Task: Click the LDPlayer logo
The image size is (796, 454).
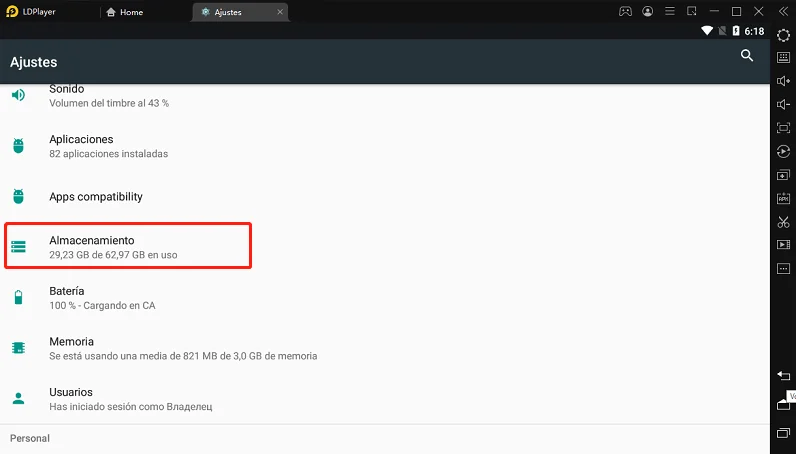Action: click(x=12, y=12)
